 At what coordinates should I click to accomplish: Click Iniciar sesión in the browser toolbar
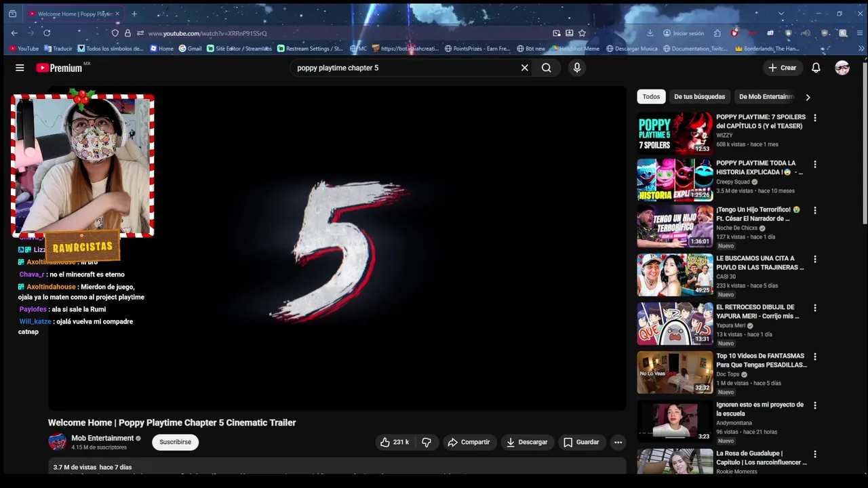tap(684, 33)
